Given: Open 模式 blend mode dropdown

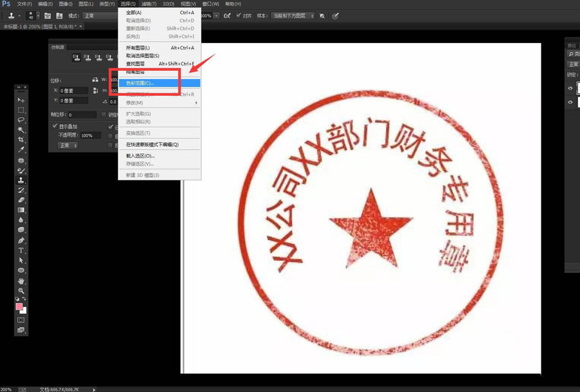Looking at the screenshot, I should pos(101,16).
